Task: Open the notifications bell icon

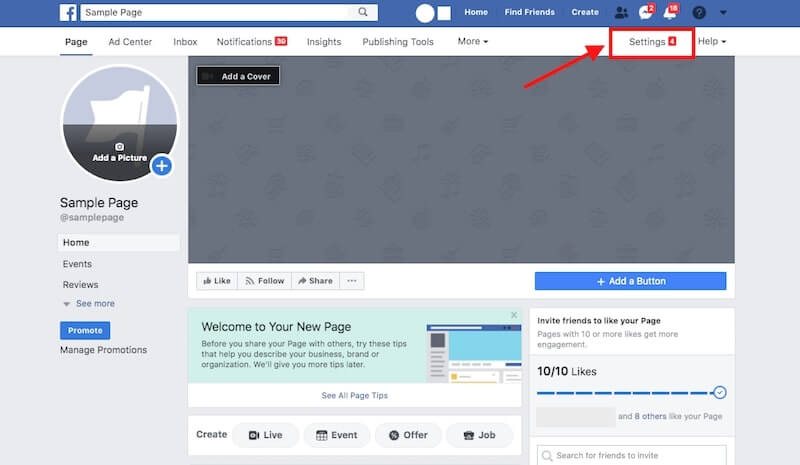Action: [670, 13]
